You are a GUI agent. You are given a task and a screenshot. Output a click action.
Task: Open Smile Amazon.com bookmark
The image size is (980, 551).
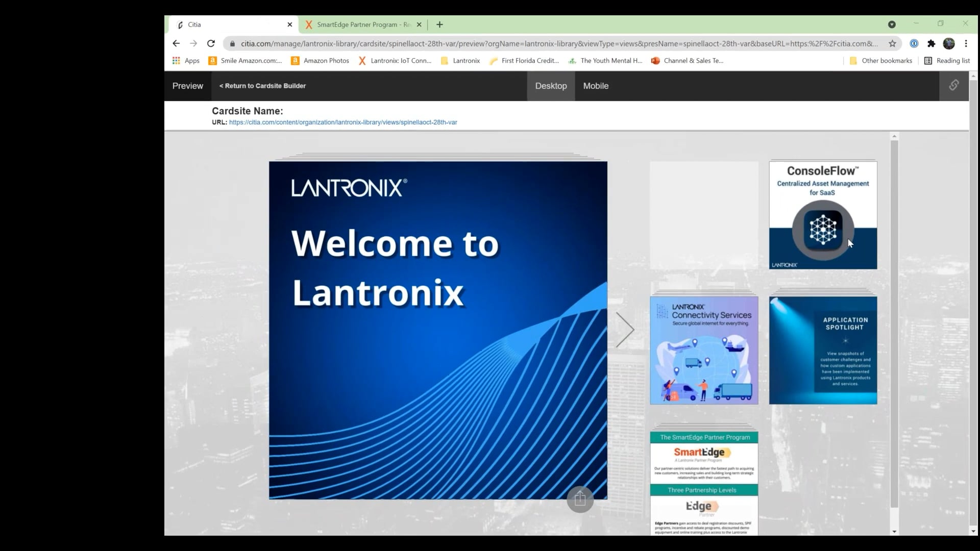[x=246, y=60]
